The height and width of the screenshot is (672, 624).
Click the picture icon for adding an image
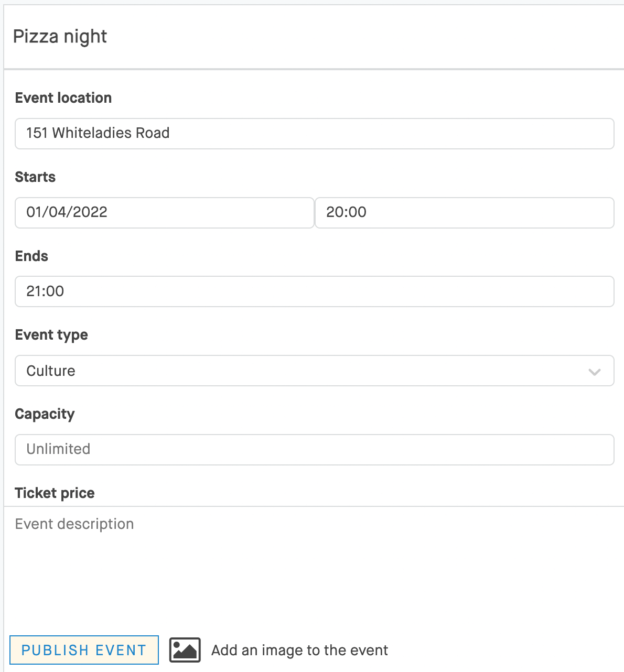pyautogui.click(x=185, y=650)
